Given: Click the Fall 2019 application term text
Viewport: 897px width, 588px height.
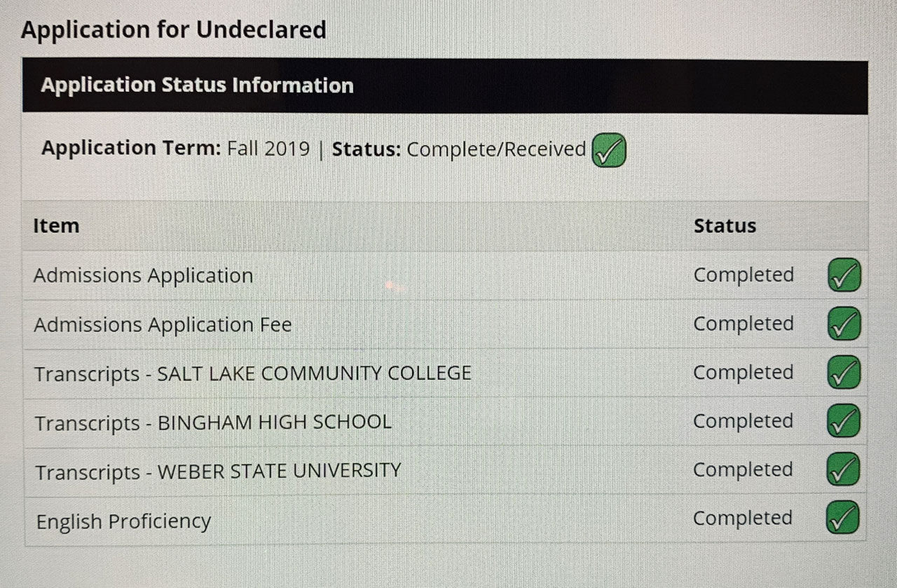Looking at the screenshot, I should point(268,149).
